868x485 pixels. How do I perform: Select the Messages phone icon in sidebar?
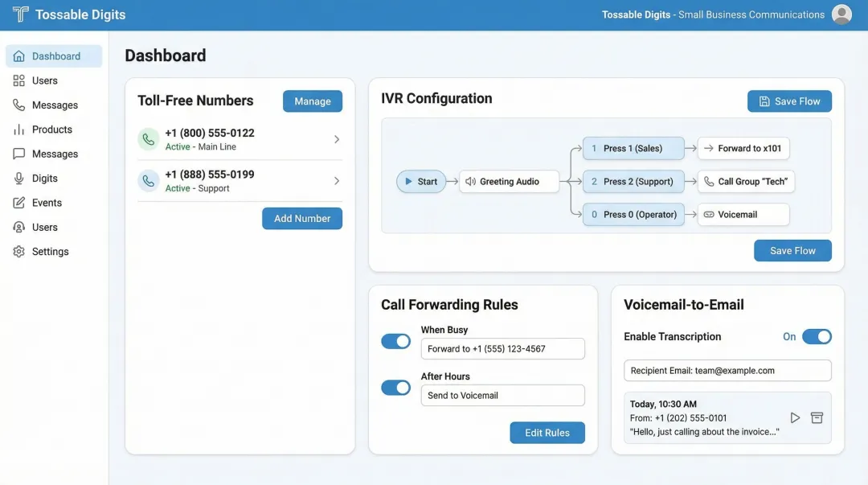[18, 105]
